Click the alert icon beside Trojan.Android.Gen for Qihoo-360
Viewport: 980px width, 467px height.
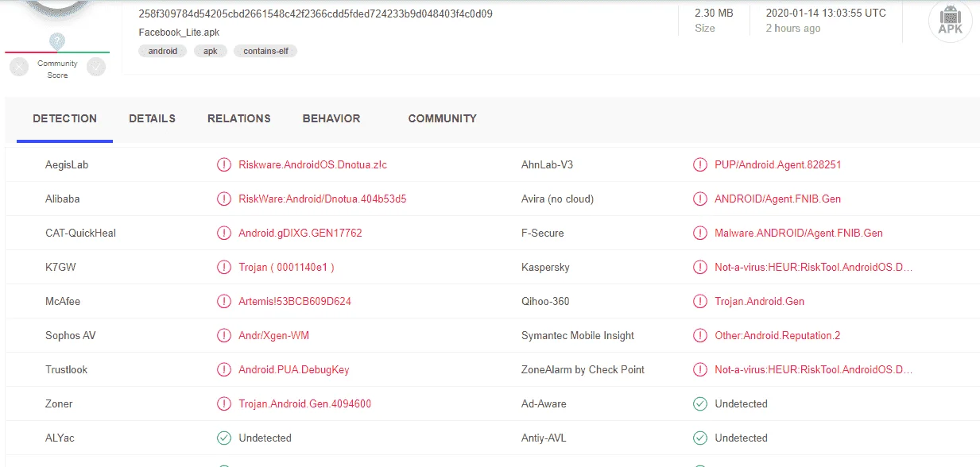click(x=700, y=301)
